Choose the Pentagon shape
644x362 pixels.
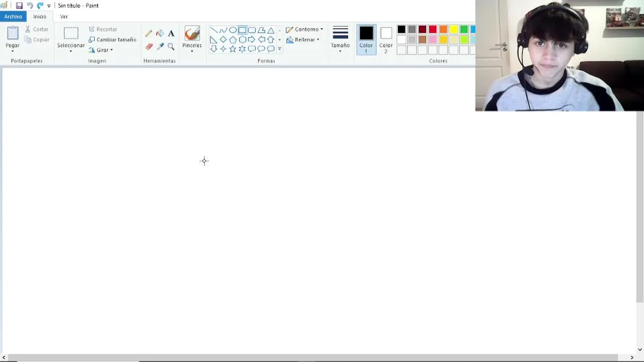point(233,39)
